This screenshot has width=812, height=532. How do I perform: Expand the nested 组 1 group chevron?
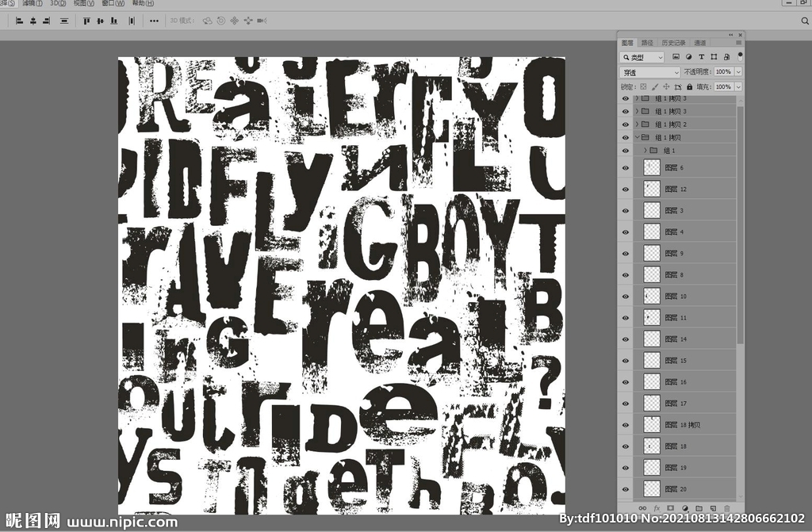point(645,150)
